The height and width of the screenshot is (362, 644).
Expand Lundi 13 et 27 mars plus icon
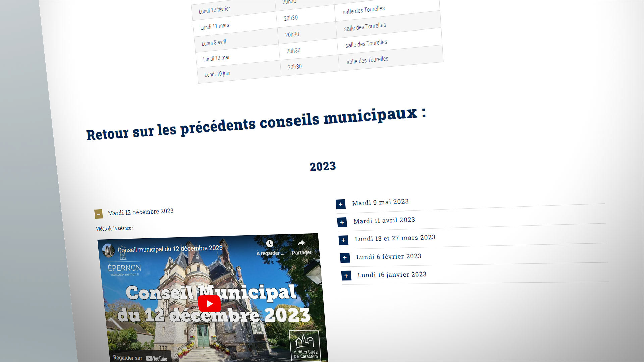(343, 240)
